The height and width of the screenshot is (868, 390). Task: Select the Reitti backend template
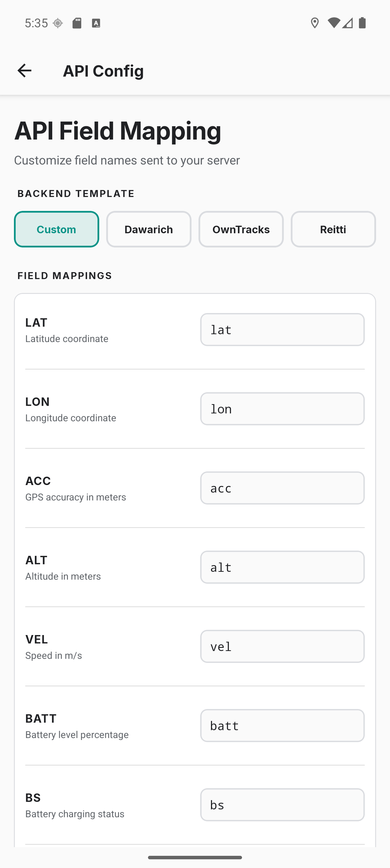(x=333, y=229)
